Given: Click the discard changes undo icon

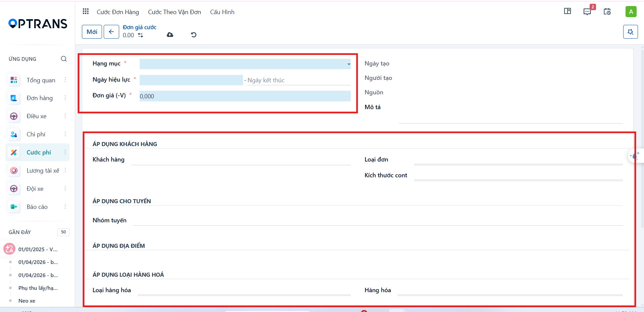Looking at the screenshot, I should (194, 35).
